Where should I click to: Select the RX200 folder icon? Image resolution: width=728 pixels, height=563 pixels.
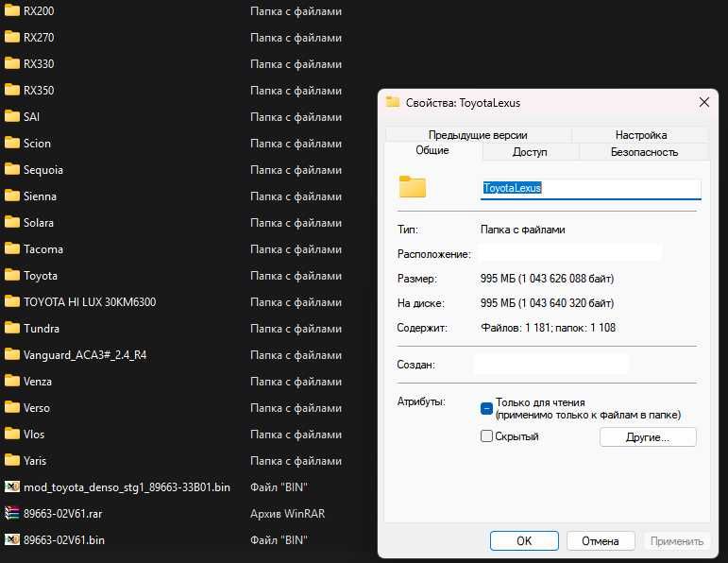pyautogui.click(x=12, y=10)
